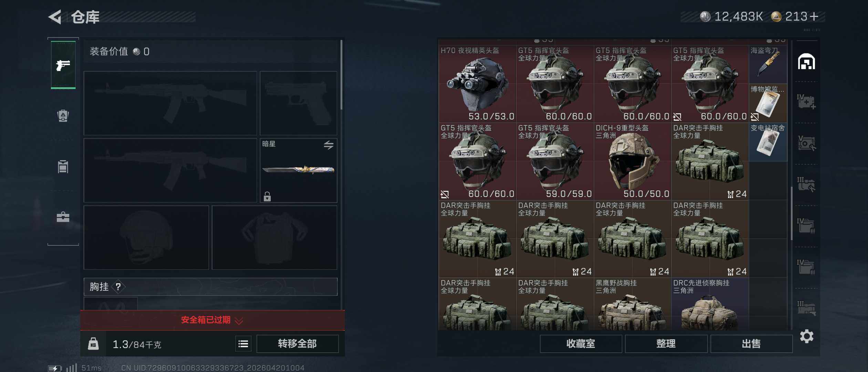Open the list view icon near 转移全部
The image size is (868, 372).
(243, 344)
